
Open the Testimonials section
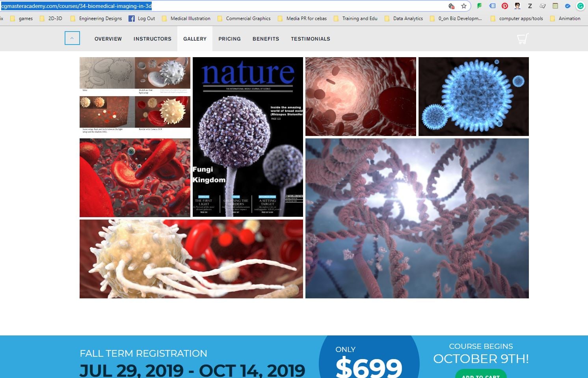point(311,39)
